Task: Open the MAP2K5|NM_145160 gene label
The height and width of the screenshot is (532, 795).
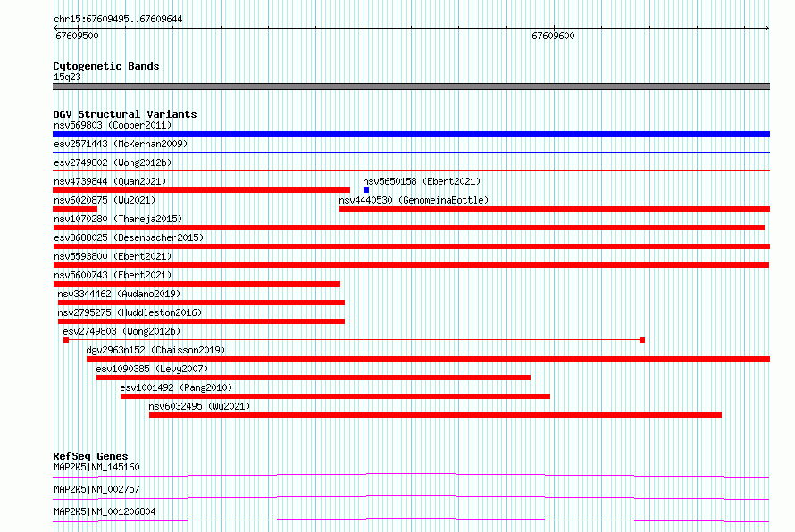Action: [x=96, y=467]
